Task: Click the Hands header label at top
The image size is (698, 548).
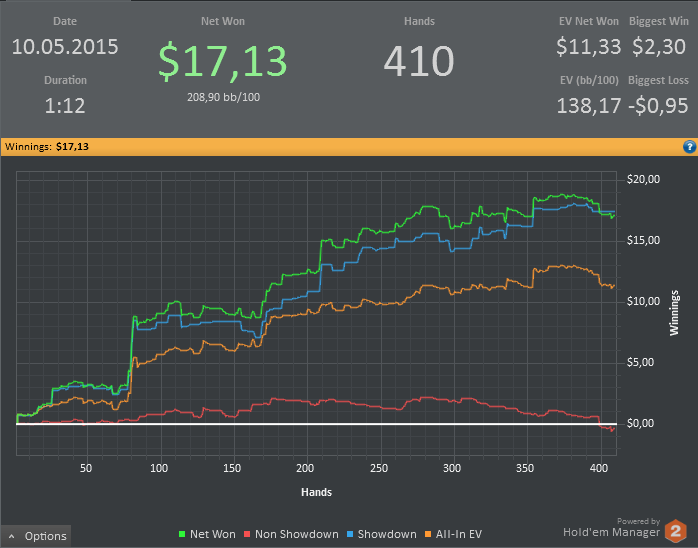Action: tap(419, 21)
